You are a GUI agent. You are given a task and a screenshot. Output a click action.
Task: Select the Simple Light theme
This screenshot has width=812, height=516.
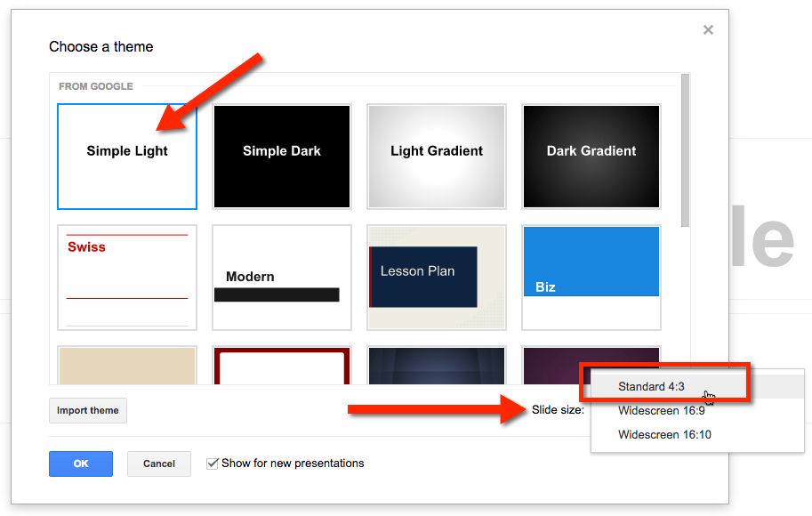point(127,157)
